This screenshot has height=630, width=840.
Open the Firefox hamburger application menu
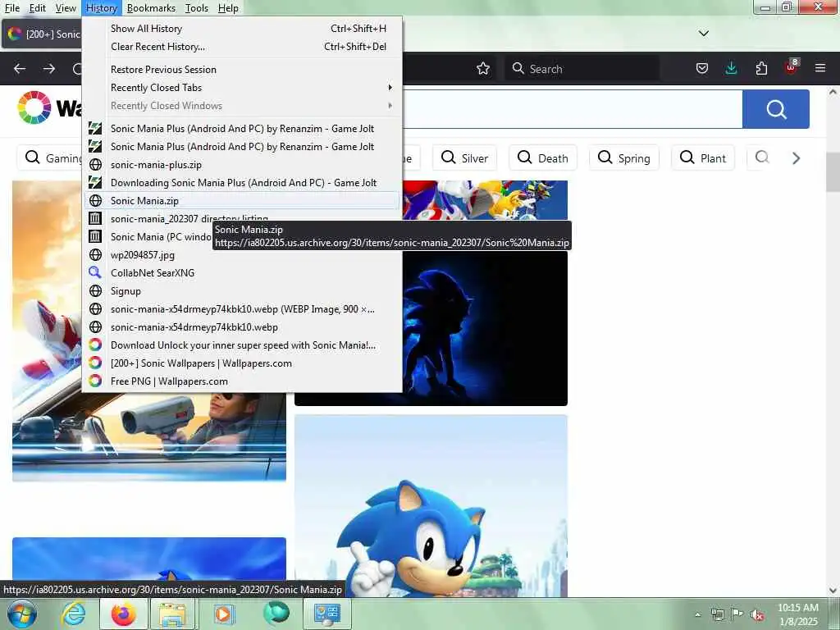pos(820,68)
